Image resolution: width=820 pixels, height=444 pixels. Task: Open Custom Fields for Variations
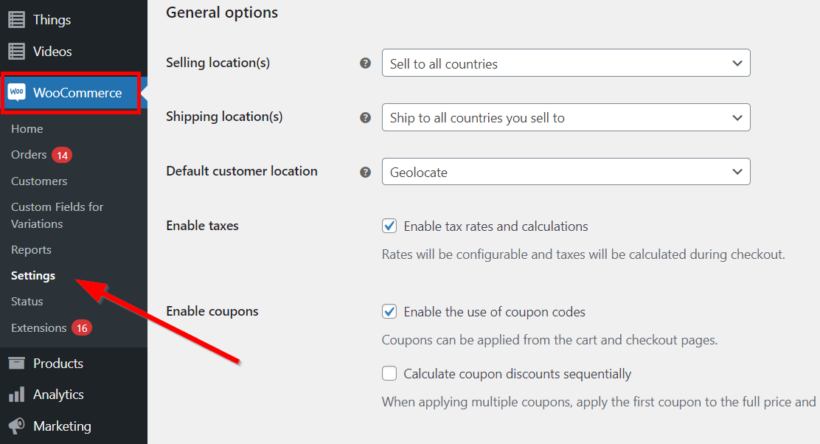point(57,215)
